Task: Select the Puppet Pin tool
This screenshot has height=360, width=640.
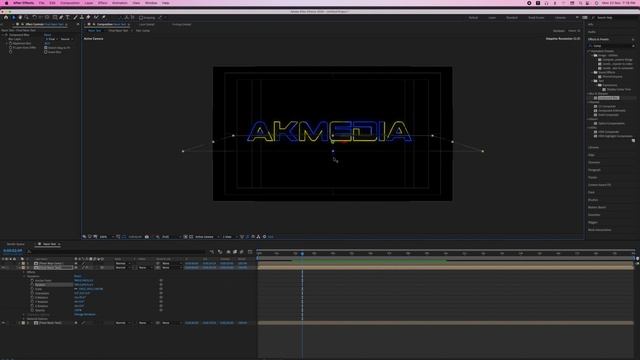Action: pyautogui.click(x=103, y=18)
